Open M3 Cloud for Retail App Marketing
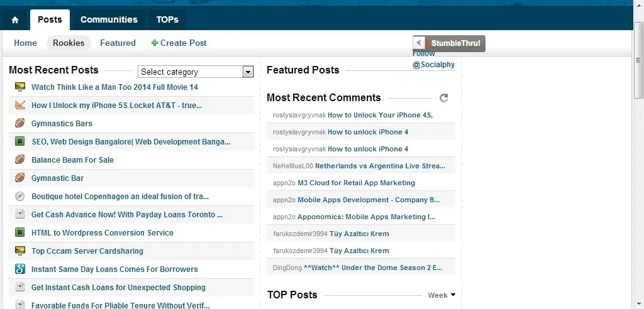Screen dimensions: 644x309 click(356, 183)
